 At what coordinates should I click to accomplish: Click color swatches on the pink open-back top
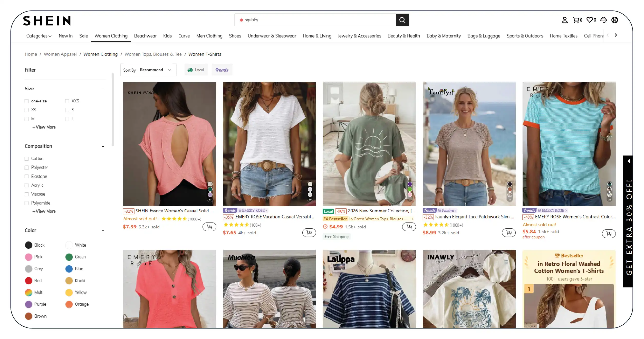coord(210,191)
